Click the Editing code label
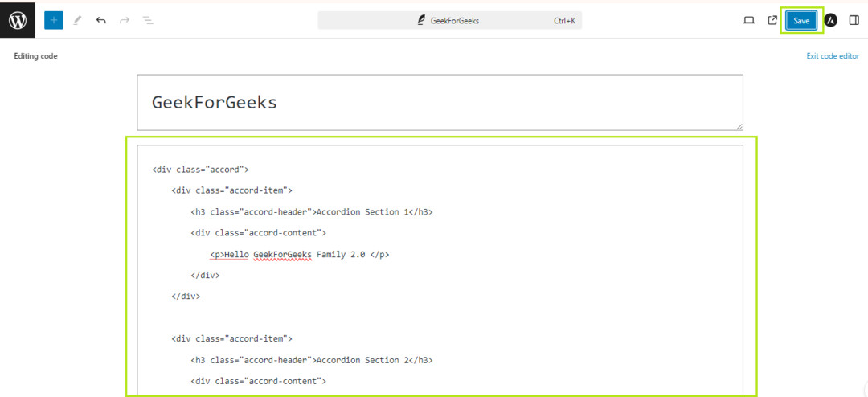The width and height of the screenshot is (868, 397). point(36,56)
